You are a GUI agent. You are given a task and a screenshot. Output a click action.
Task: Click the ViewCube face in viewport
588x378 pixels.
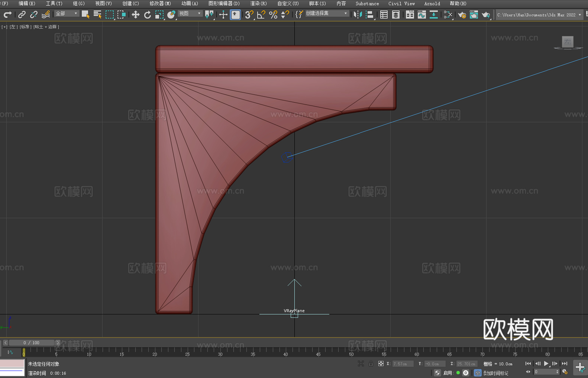pyautogui.click(x=568, y=42)
